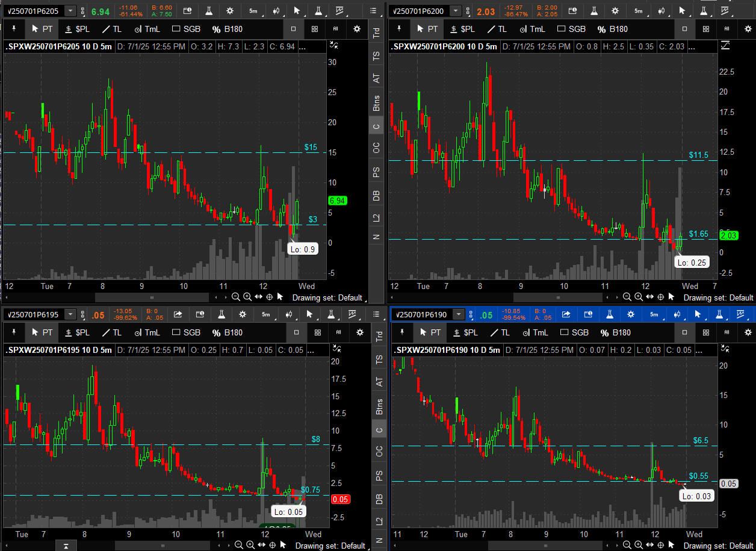The width and height of the screenshot is (756, 551).
Task: Expand the symbol dropdown for V250701P6205
Action: (70, 11)
